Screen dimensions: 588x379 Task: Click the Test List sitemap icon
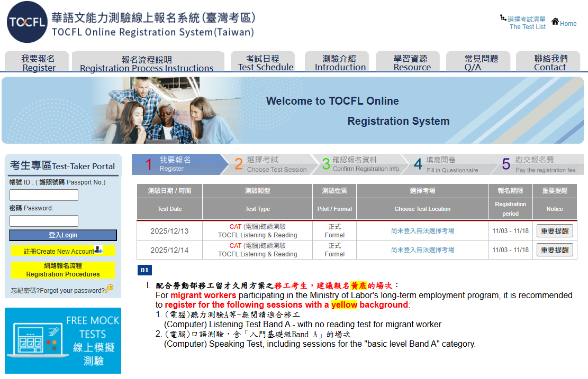(503, 19)
